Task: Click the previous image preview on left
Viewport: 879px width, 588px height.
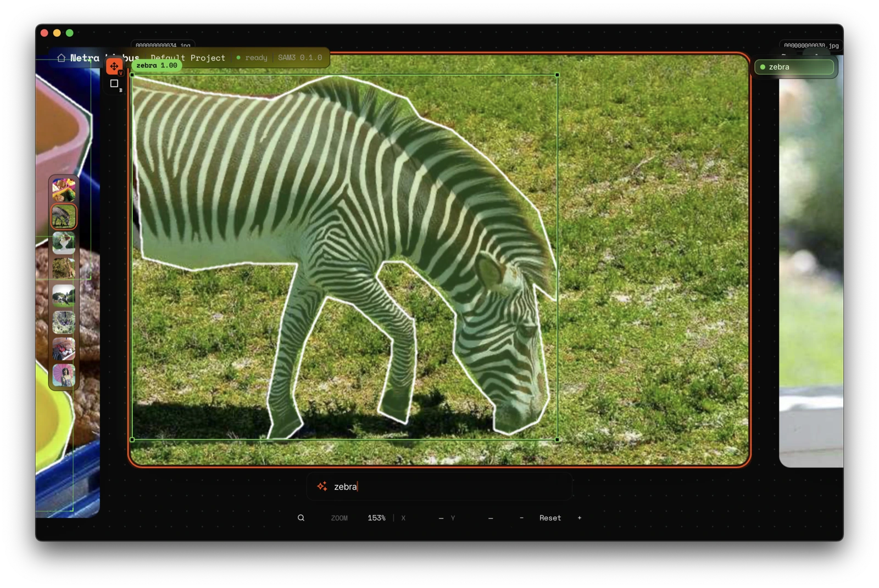Action: pyautogui.click(x=68, y=285)
